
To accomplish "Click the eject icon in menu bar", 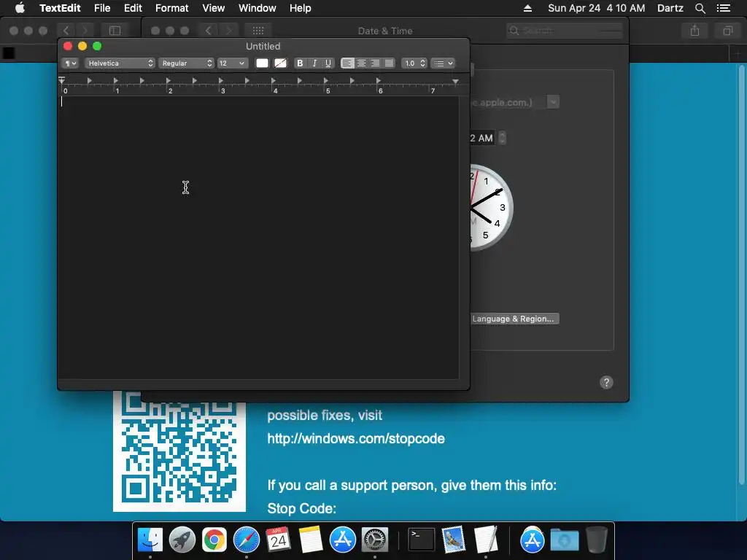I will 527,8.
